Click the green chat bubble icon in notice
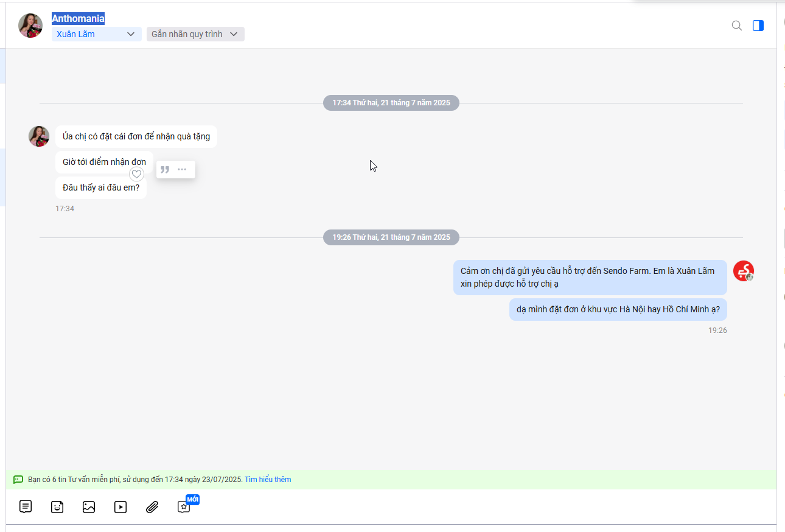 pos(18,480)
